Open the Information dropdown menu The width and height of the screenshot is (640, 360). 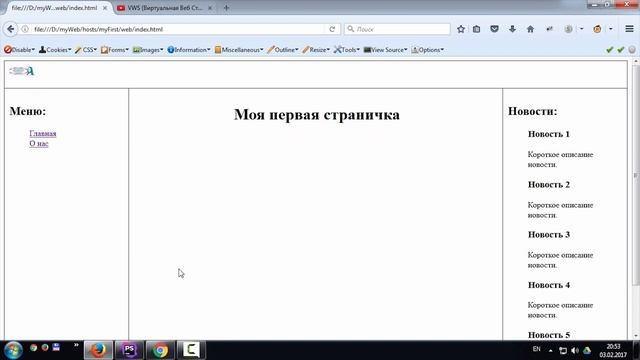(189, 50)
